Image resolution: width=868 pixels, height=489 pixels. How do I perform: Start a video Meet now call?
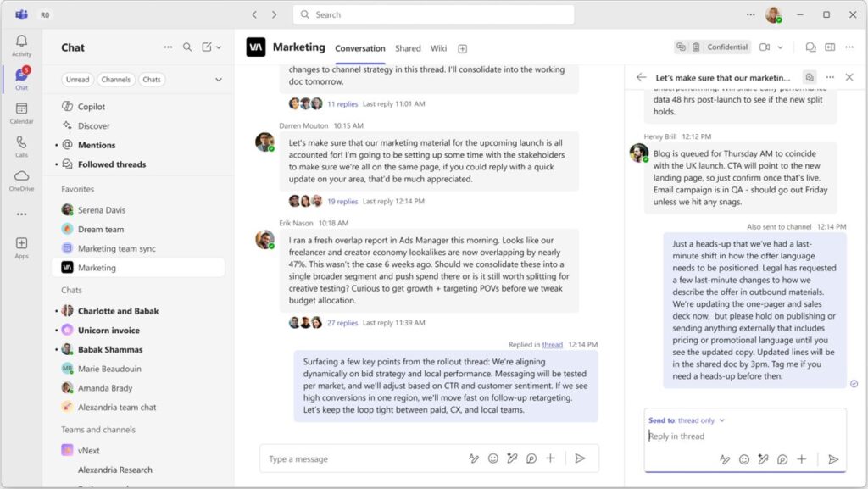(x=765, y=47)
